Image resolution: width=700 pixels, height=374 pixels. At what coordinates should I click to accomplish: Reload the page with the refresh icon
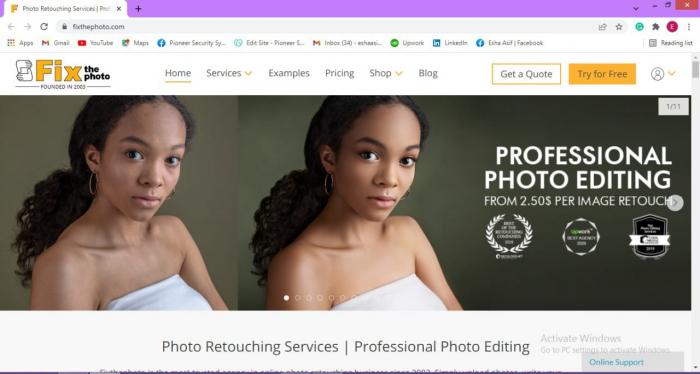click(44, 27)
